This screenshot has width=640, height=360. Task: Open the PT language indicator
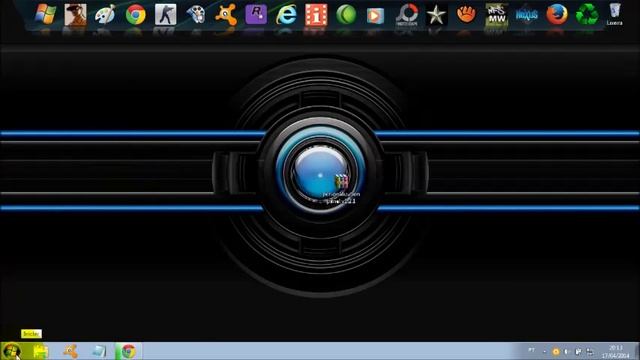point(531,350)
